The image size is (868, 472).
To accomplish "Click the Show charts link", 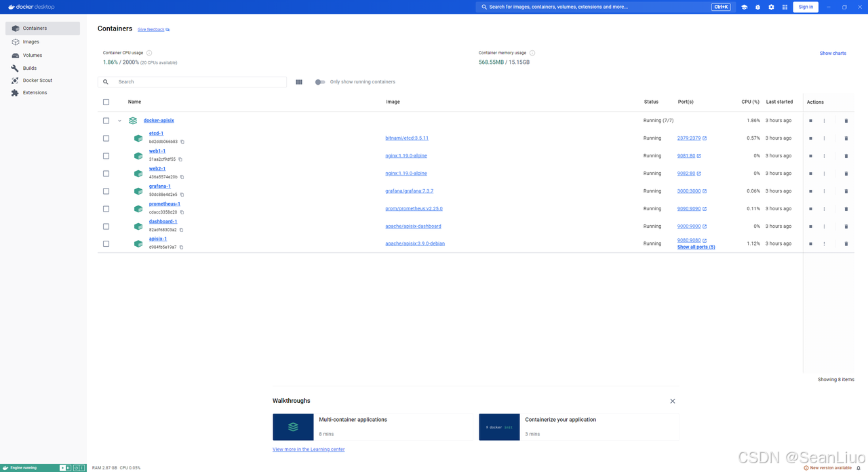I will click(x=833, y=53).
